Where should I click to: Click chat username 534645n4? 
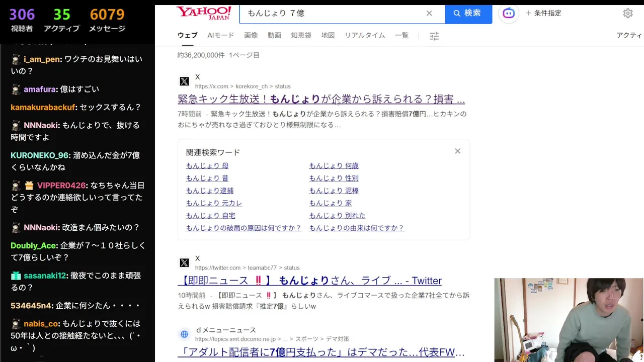coord(31,306)
